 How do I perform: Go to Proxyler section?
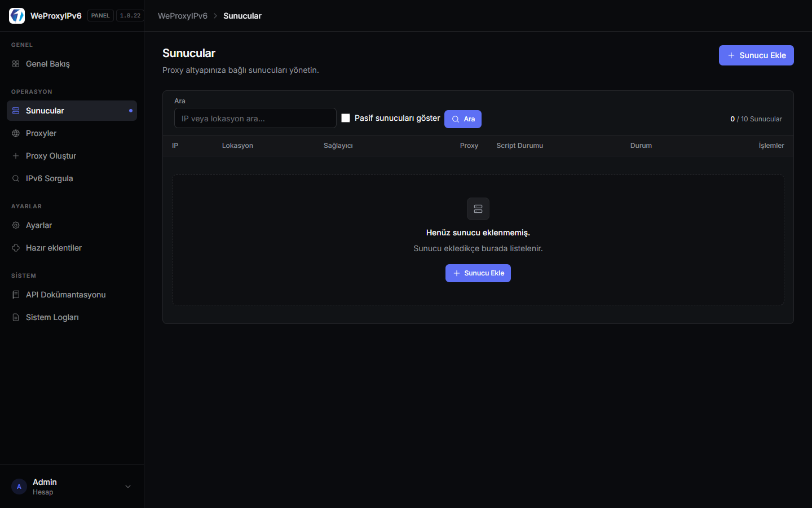pyautogui.click(x=72, y=133)
